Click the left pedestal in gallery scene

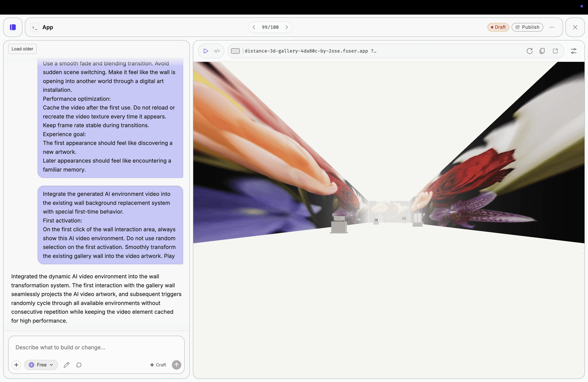(339, 225)
